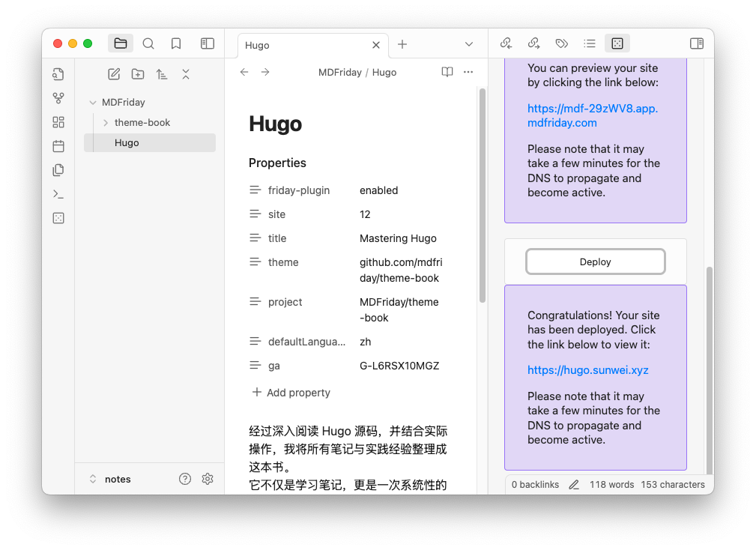This screenshot has height=550, width=756.
Task: Expand the theme-book folder
Action: click(105, 123)
